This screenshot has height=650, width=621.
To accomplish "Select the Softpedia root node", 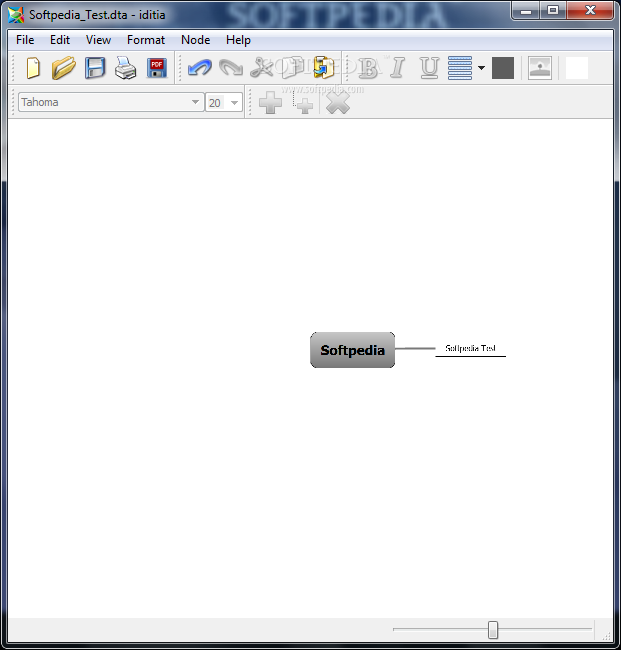I will pos(352,350).
